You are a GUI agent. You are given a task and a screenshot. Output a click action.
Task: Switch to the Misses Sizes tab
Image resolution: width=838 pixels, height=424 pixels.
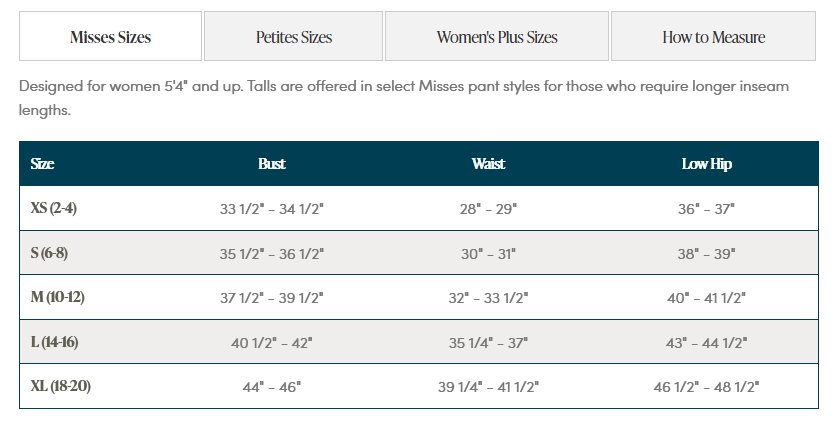[x=110, y=36]
